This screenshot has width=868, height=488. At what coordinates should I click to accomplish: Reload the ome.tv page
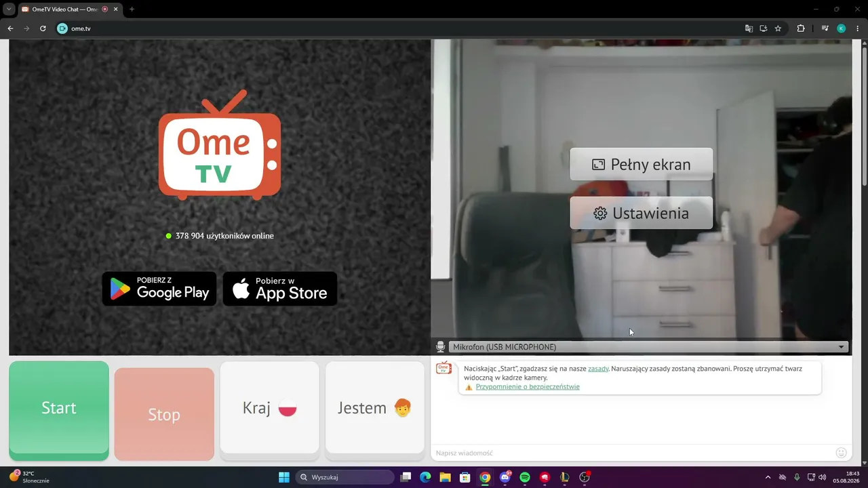pos(43,28)
